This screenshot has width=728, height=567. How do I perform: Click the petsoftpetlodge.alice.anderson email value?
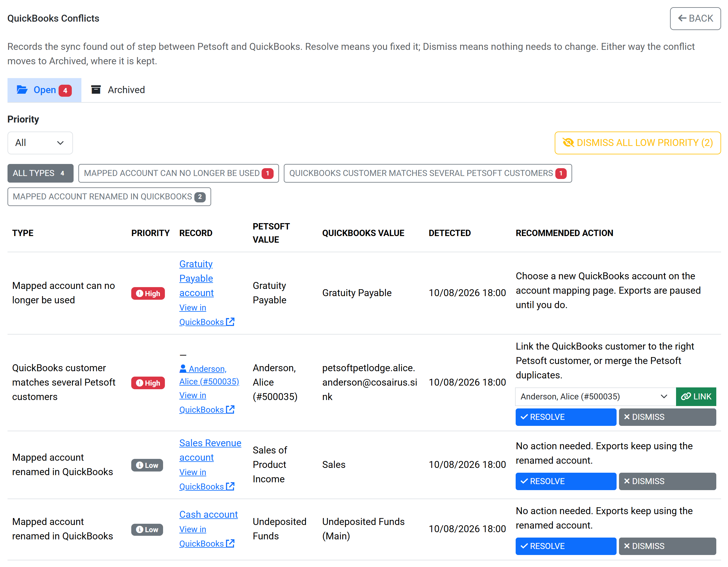(x=369, y=382)
